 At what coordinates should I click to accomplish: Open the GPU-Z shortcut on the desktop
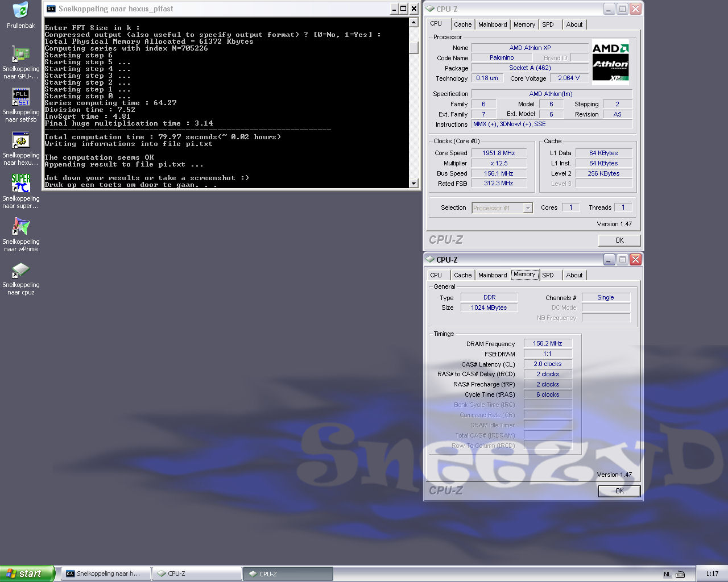click(x=20, y=54)
